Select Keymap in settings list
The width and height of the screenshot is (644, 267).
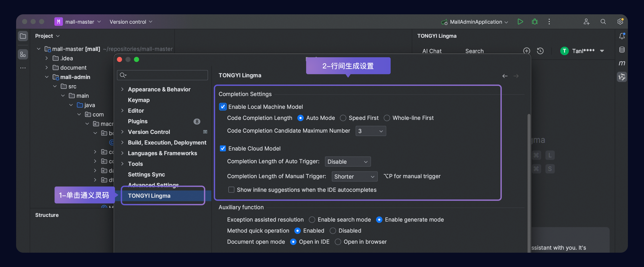click(x=139, y=100)
